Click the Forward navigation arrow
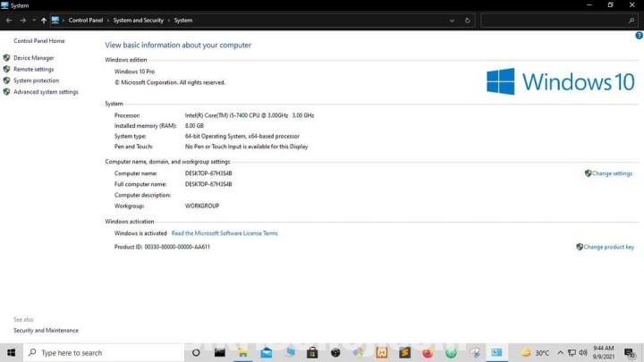 23,20
